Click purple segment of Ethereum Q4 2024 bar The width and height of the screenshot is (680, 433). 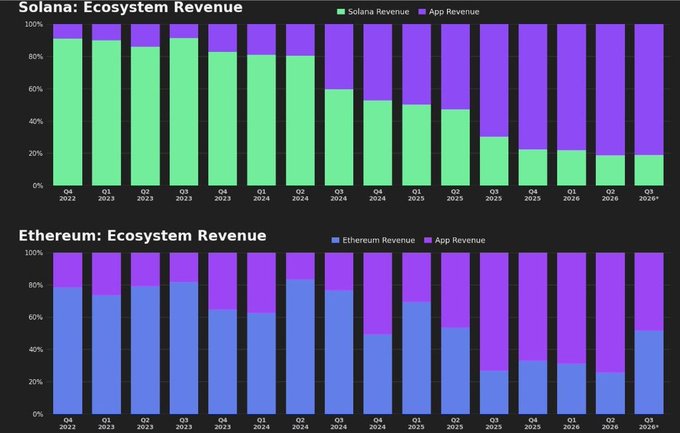point(378,294)
